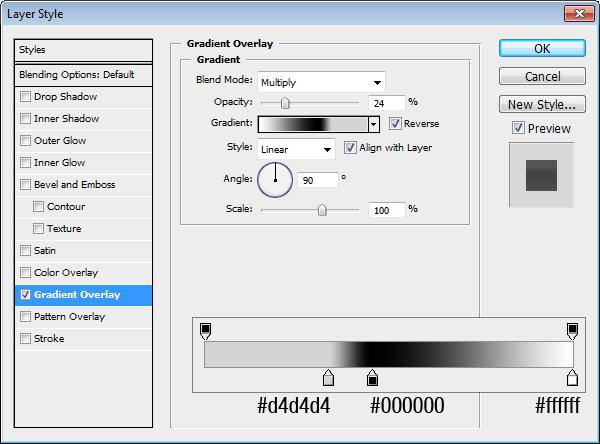Screen dimensions: 600x444
Task: Uncheck the Reverse gradient checkbox
Action: coord(395,124)
